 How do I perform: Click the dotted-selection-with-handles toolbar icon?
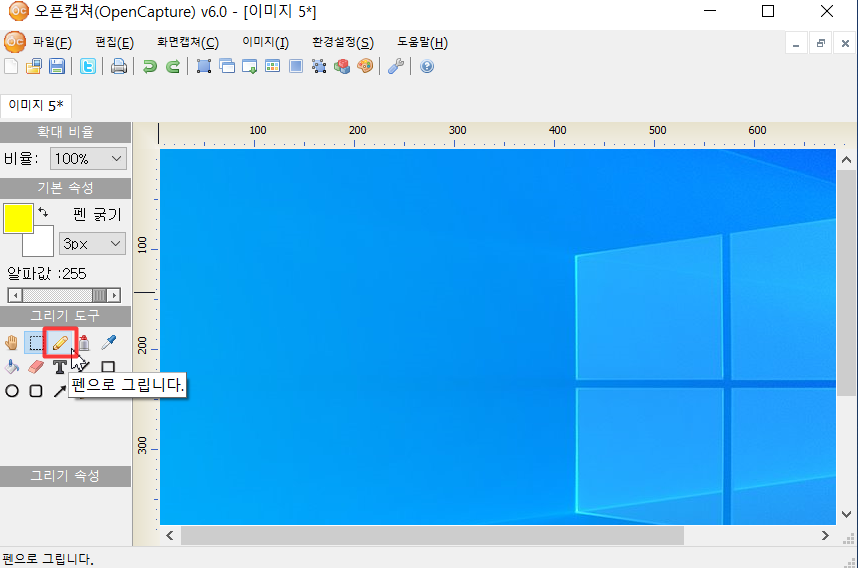point(319,66)
